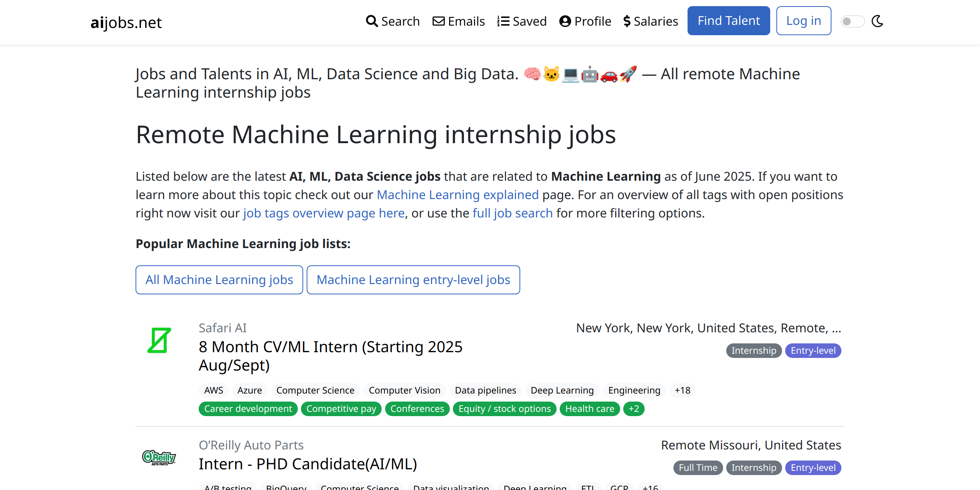Click the Find Talent button
Viewport: 980px width, 490px height.
(x=729, y=21)
